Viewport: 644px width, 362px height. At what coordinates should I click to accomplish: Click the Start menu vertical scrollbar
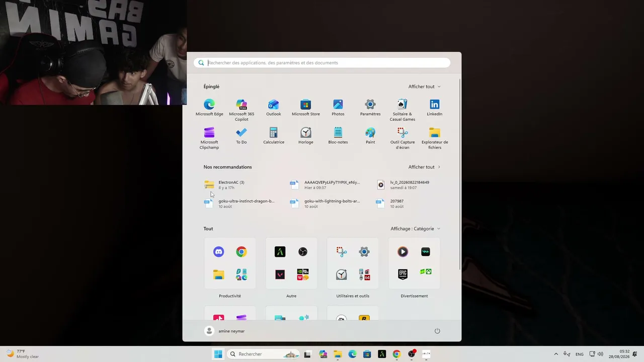[x=460, y=173]
